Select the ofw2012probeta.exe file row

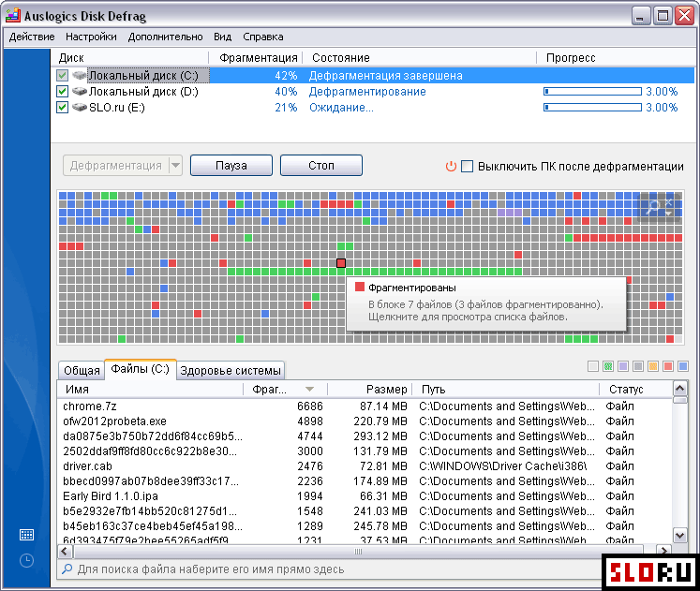pyautogui.click(x=365, y=421)
